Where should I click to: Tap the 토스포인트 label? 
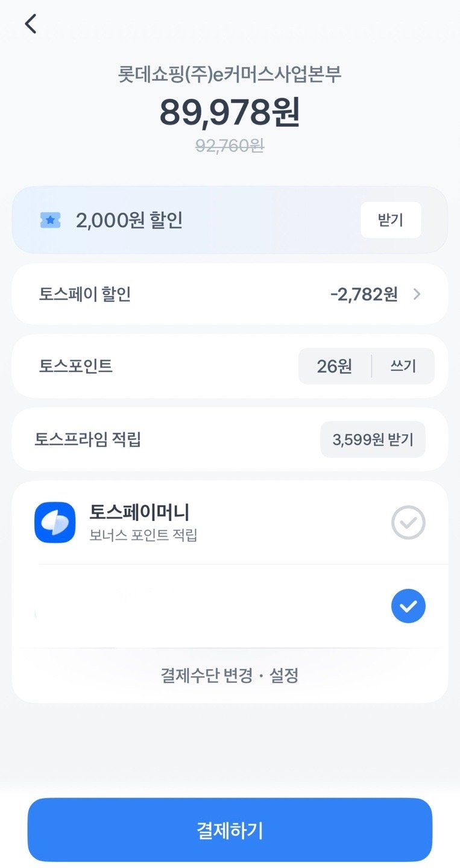click(76, 366)
